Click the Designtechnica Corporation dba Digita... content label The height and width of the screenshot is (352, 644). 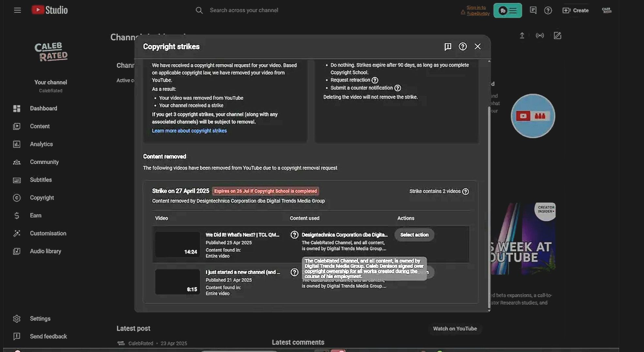(345, 235)
